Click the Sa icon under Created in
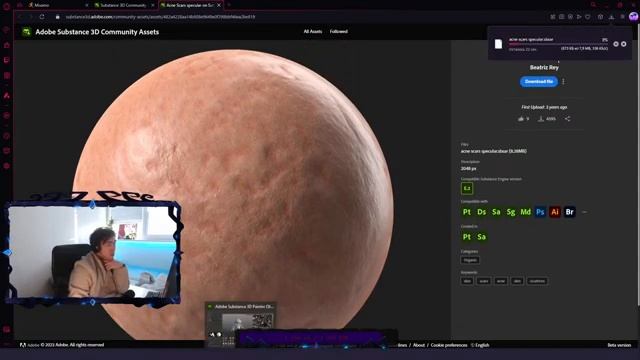Screen dimensions: 640x360 [482, 237]
